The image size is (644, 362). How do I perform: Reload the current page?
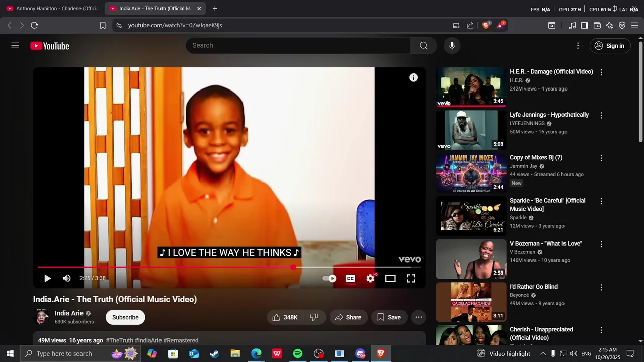(34, 25)
